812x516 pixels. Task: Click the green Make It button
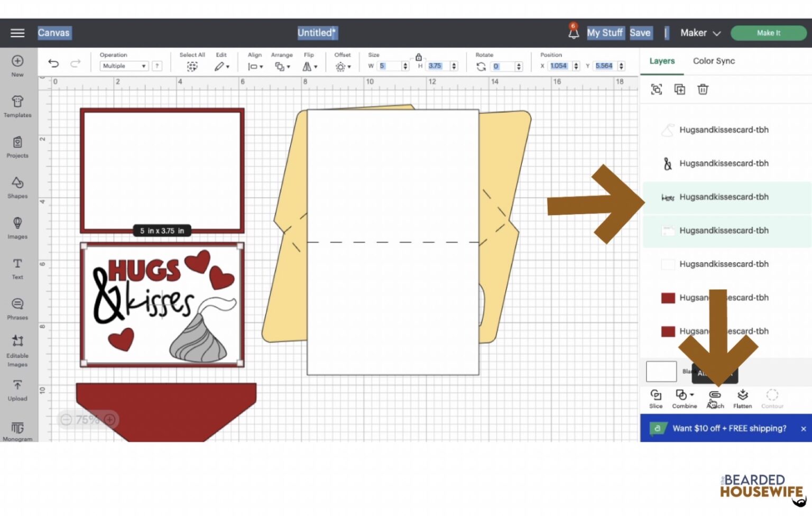tap(768, 33)
